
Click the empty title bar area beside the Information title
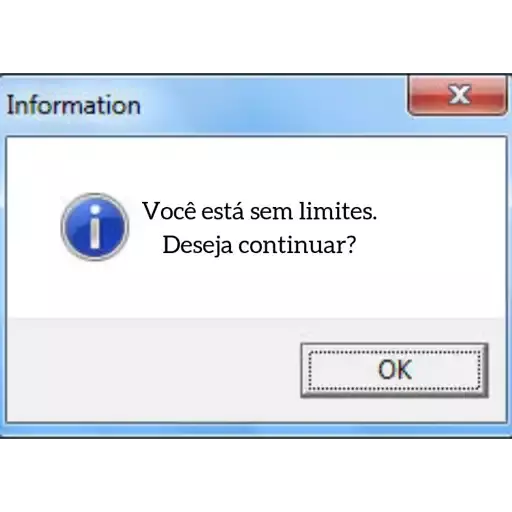pyautogui.click(x=273, y=105)
